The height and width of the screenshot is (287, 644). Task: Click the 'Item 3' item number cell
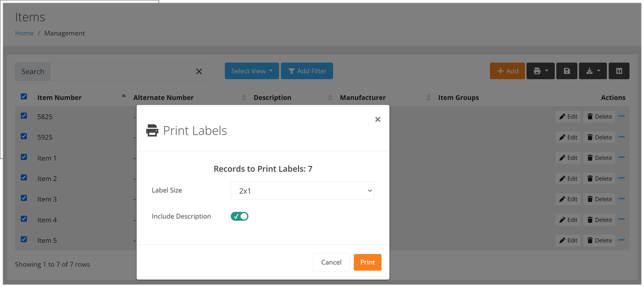click(x=47, y=199)
